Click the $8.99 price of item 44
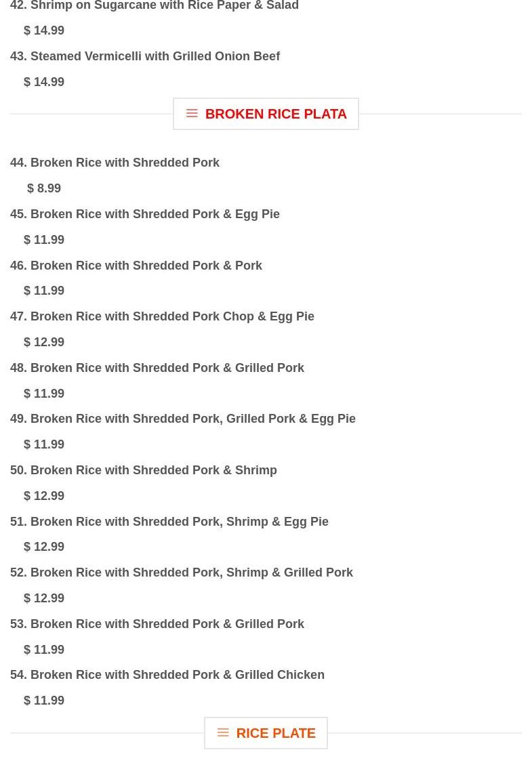This screenshot has width=532, height=771. click(44, 188)
